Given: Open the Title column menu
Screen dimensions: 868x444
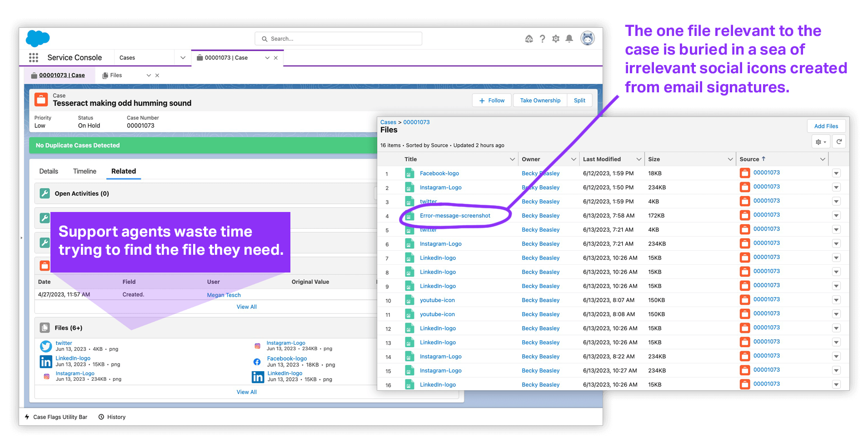Looking at the screenshot, I should (512, 159).
